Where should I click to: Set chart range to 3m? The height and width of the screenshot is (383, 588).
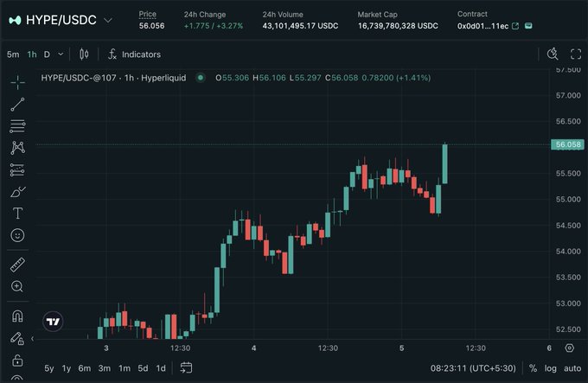tap(105, 368)
